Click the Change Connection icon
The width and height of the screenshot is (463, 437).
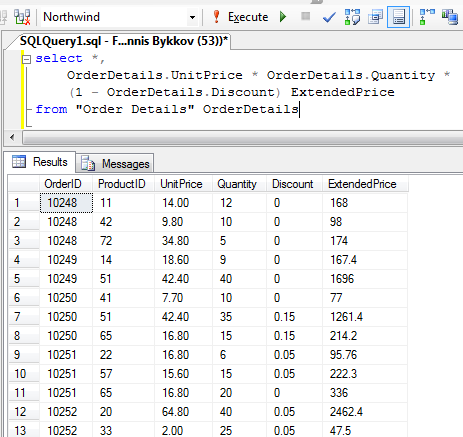(x=22, y=17)
